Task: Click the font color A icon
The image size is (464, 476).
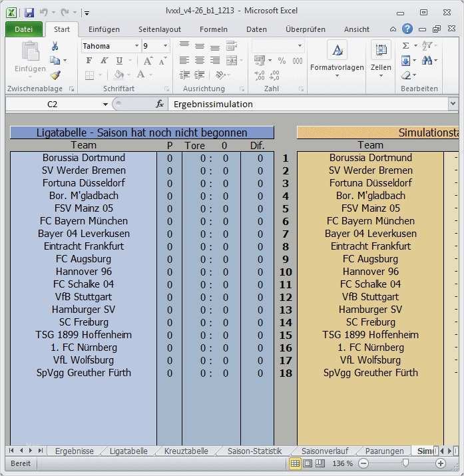Action: click(x=141, y=75)
